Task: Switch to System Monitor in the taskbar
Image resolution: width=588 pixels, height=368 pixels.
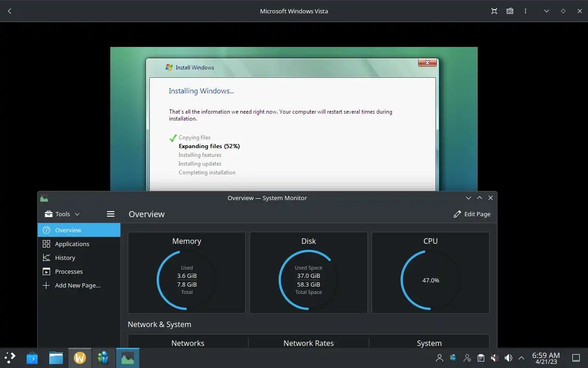Action: (127, 357)
